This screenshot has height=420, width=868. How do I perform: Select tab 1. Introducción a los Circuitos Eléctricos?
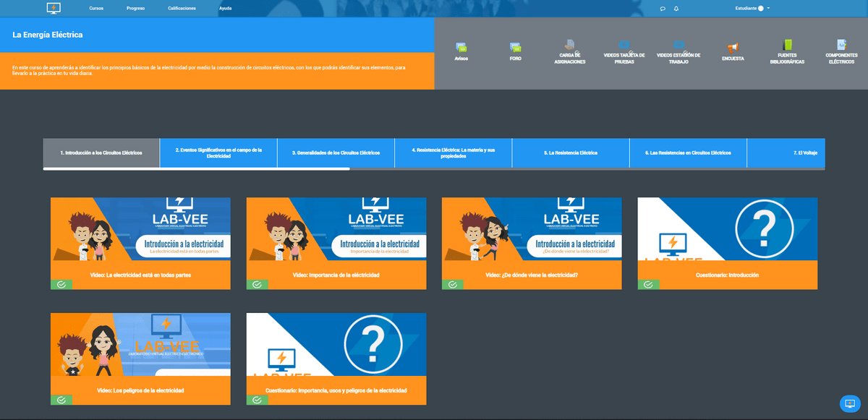[101, 153]
